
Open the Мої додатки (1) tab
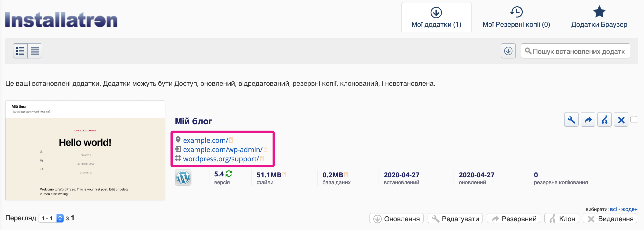[436, 18]
